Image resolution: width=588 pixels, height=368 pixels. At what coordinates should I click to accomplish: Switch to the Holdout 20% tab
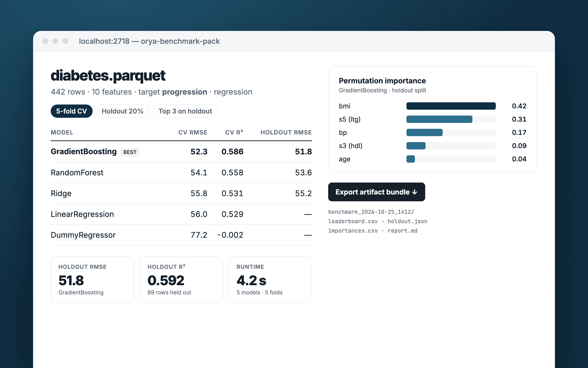click(122, 111)
